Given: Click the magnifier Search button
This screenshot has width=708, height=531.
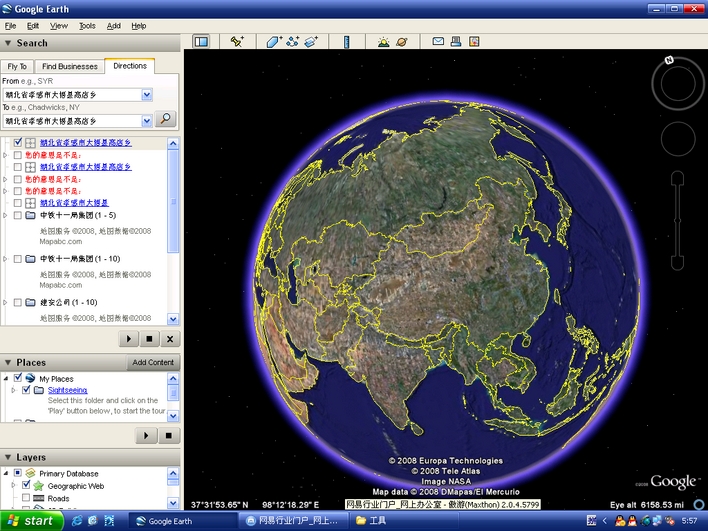Looking at the screenshot, I should tap(165, 119).
